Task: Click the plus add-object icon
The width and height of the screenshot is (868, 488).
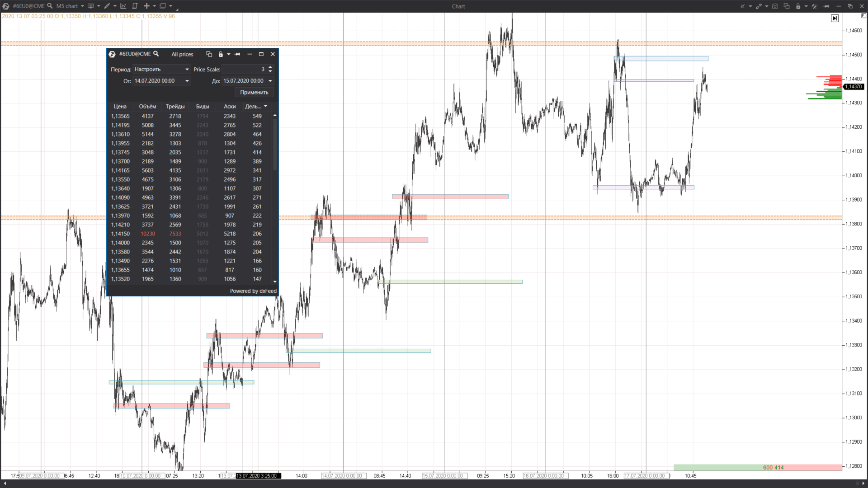Action: click(x=146, y=6)
